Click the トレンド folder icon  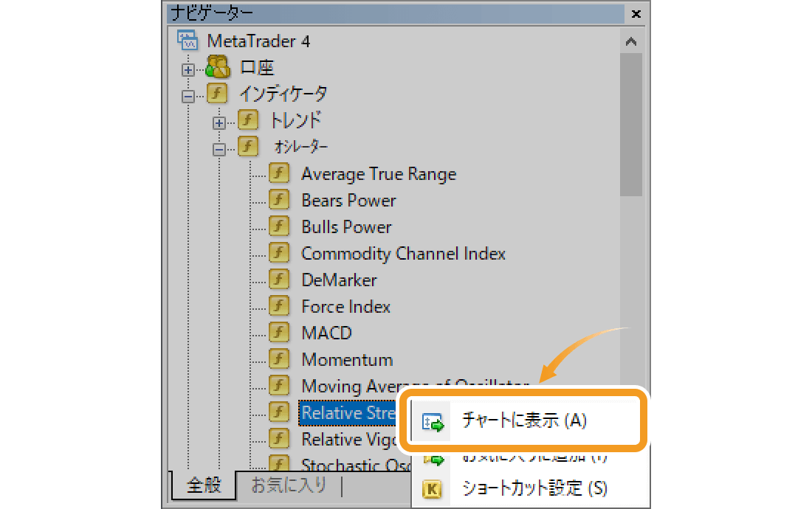(x=248, y=120)
